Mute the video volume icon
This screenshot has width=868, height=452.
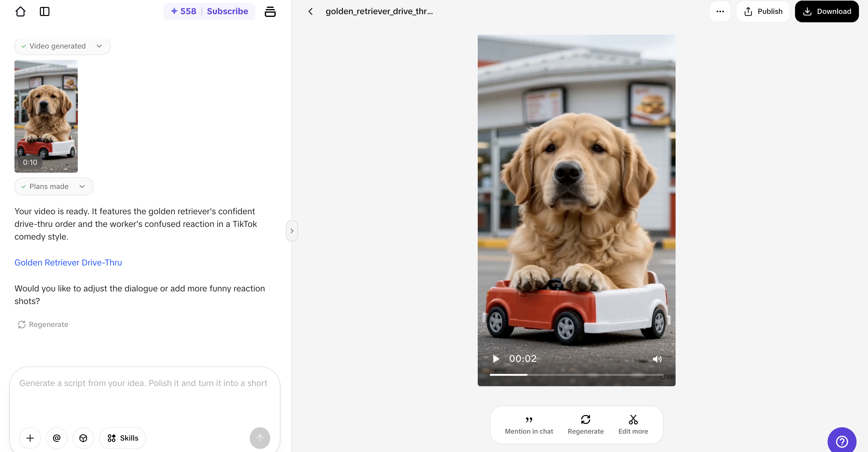point(657,359)
